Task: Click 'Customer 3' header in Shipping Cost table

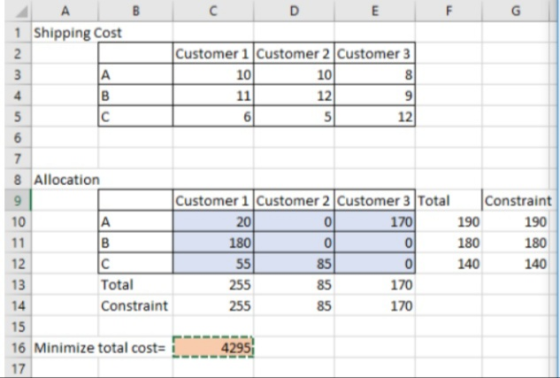Action: tap(375, 54)
